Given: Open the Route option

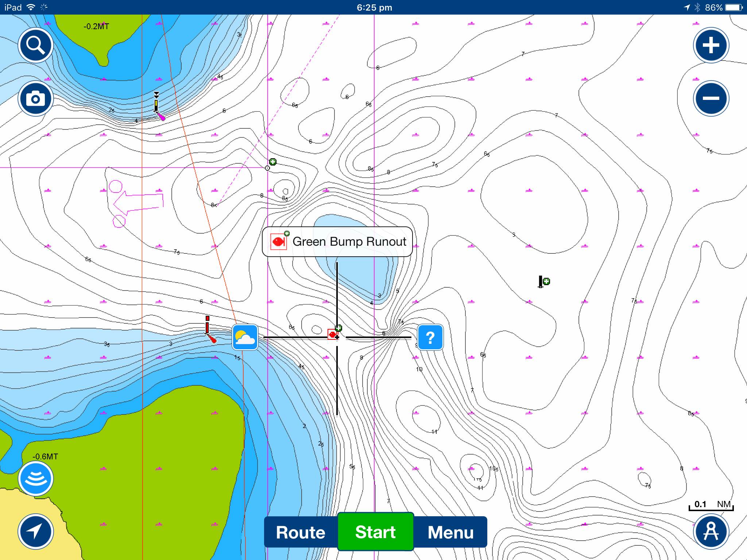Looking at the screenshot, I should [301, 532].
